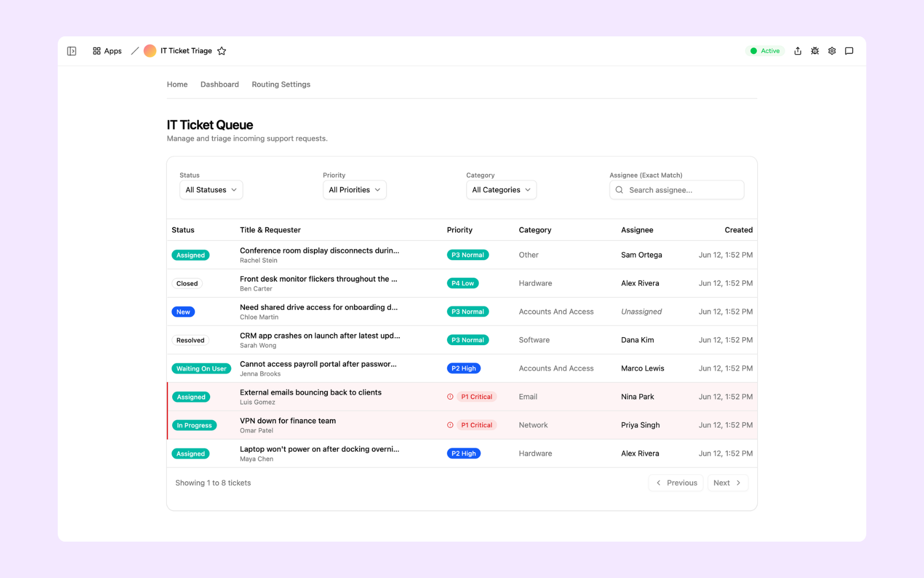Click the P4 Low priority badge
The image size is (924, 578).
(x=463, y=283)
